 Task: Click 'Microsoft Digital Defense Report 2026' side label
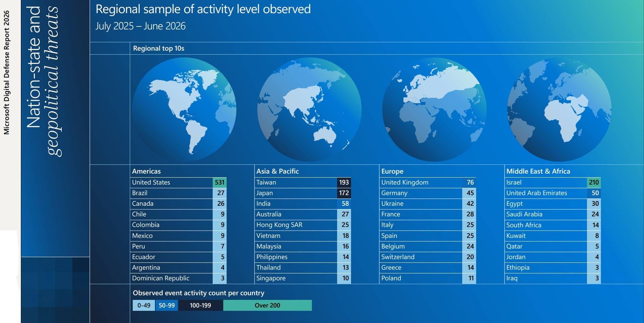(6, 73)
